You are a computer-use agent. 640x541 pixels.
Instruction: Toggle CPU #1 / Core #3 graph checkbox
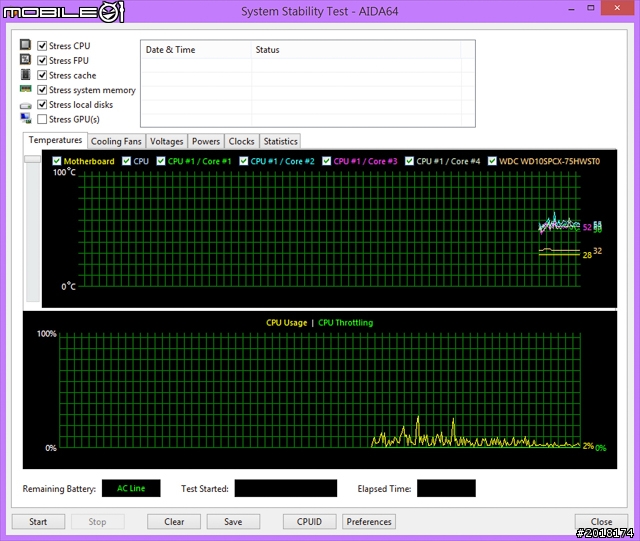327,161
